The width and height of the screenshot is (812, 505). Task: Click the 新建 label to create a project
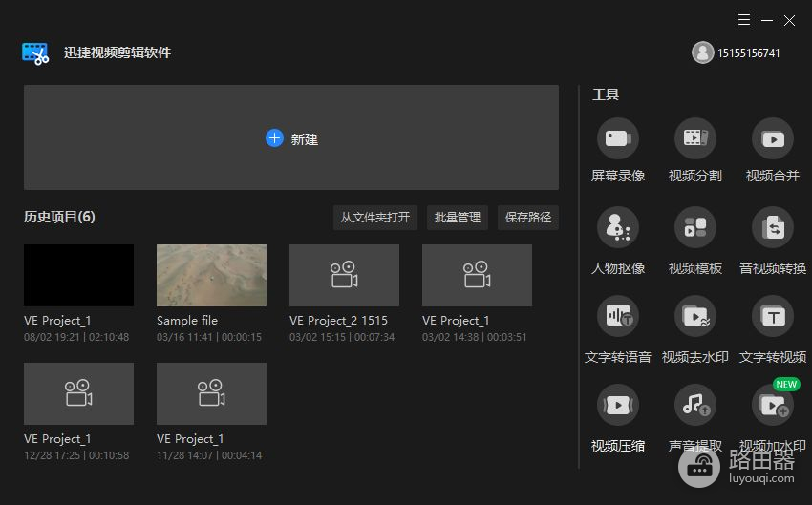[305, 139]
